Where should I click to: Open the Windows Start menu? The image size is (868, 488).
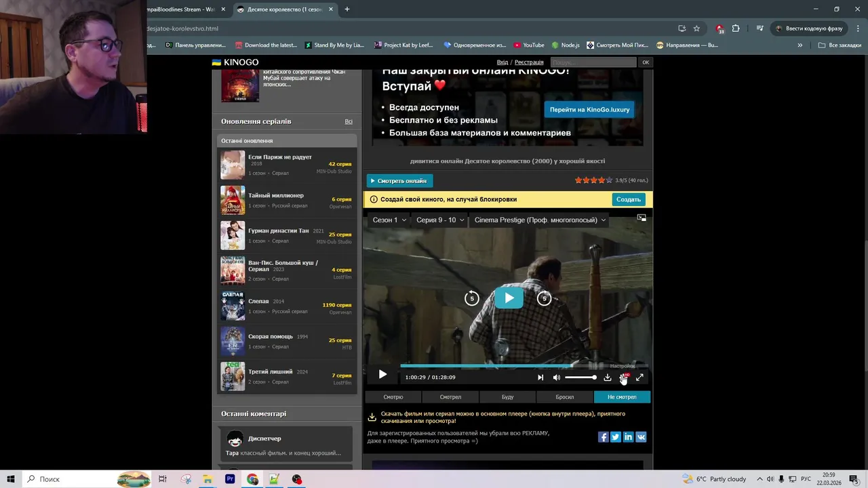click(11, 479)
